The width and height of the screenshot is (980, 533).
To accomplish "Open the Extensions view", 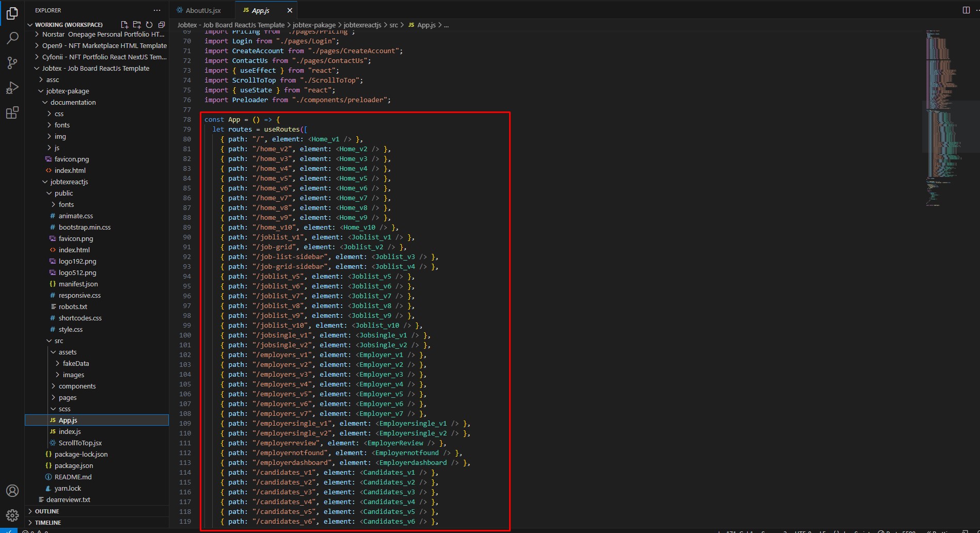I will [12, 113].
